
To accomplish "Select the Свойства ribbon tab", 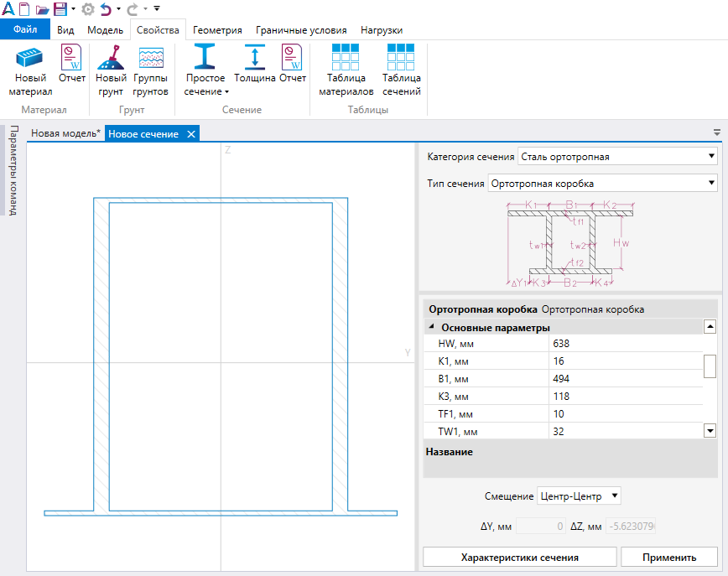I will [158, 30].
